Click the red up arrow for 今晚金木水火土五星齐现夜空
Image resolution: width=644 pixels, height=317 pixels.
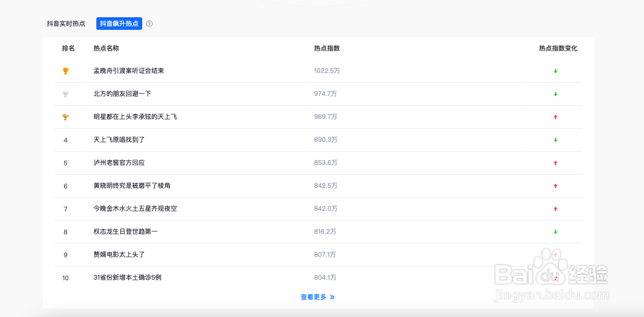click(x=556, y=209)
